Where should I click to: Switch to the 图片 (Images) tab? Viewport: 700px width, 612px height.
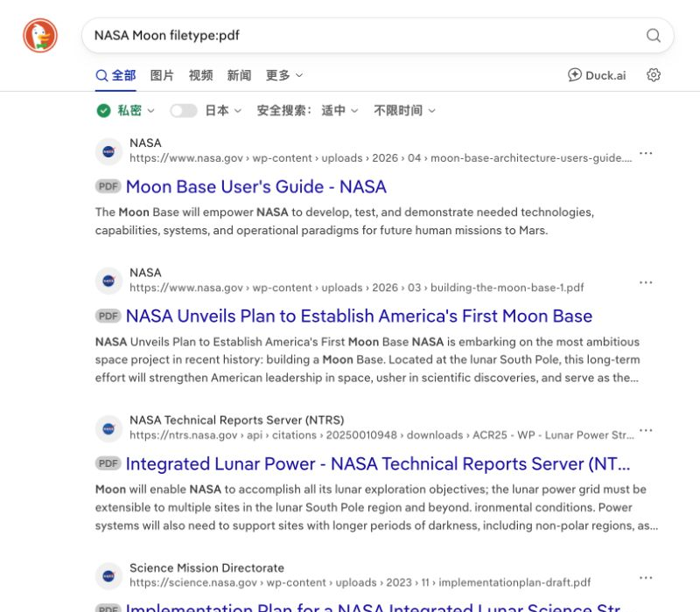162,75
